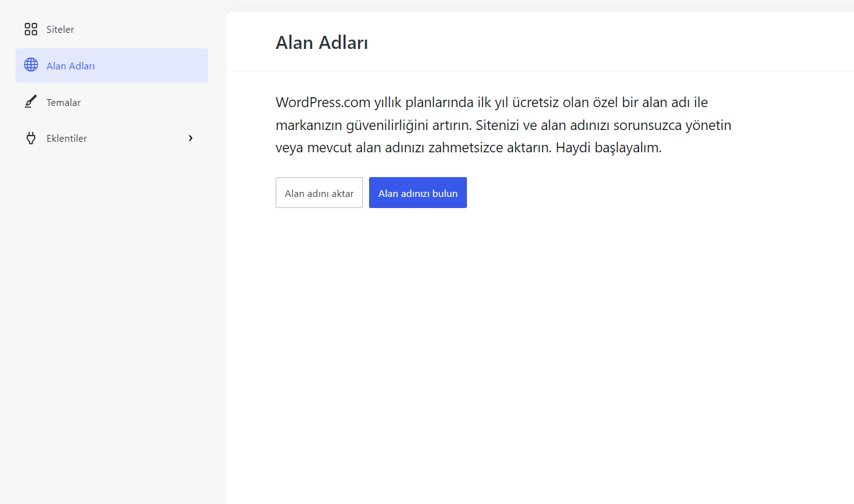Expand the Eklentiler submenu chevron
This screenshot has width=854, height=504.
(x=191, y=138)
